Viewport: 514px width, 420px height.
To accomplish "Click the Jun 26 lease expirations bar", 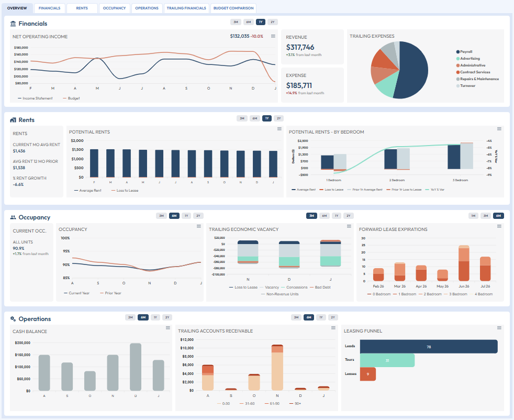I will (464, 263).
